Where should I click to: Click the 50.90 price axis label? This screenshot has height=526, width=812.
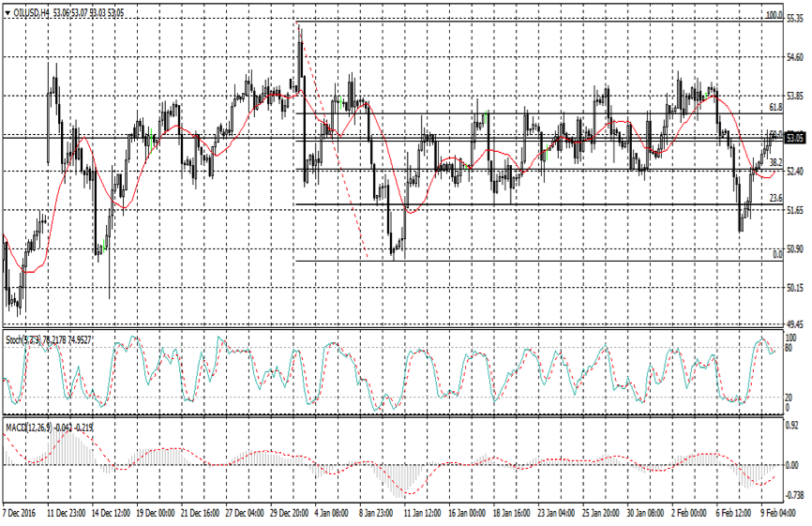click(796, 249)
